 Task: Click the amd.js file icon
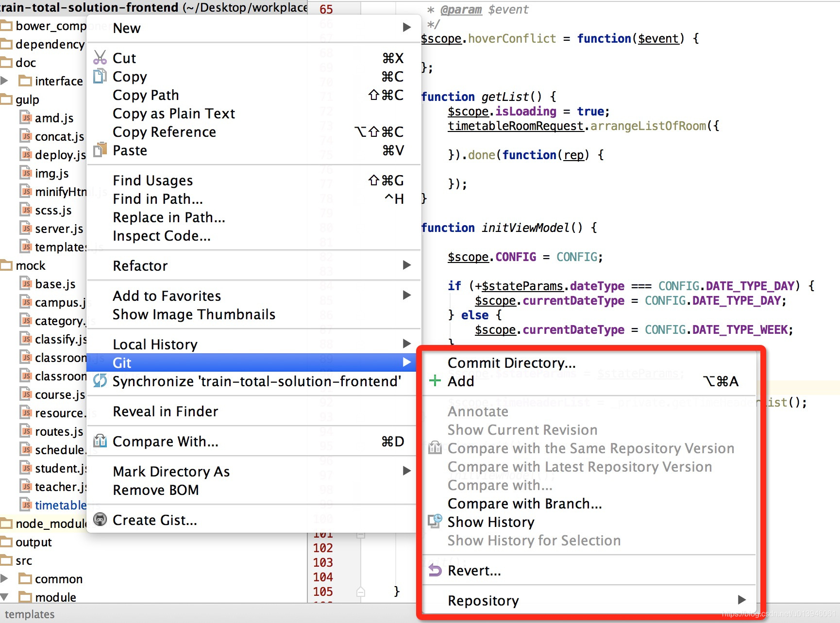(26, 117)
